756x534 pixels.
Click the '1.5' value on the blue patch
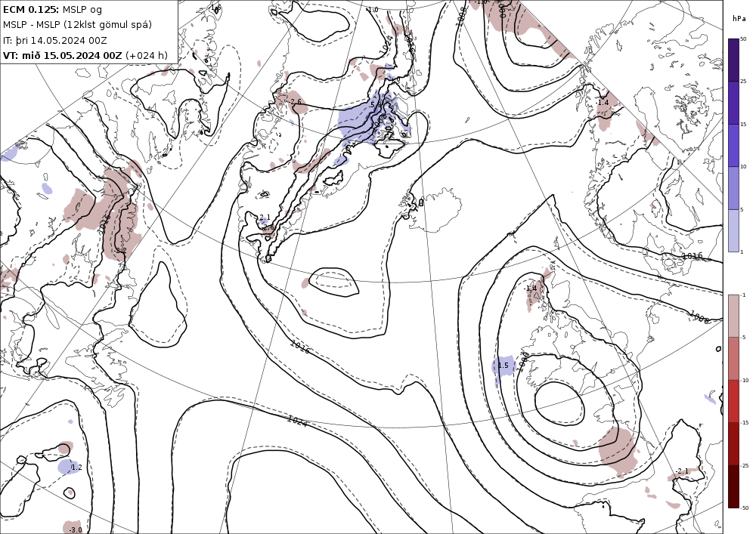pyautogui.click(x=503, y=366)
